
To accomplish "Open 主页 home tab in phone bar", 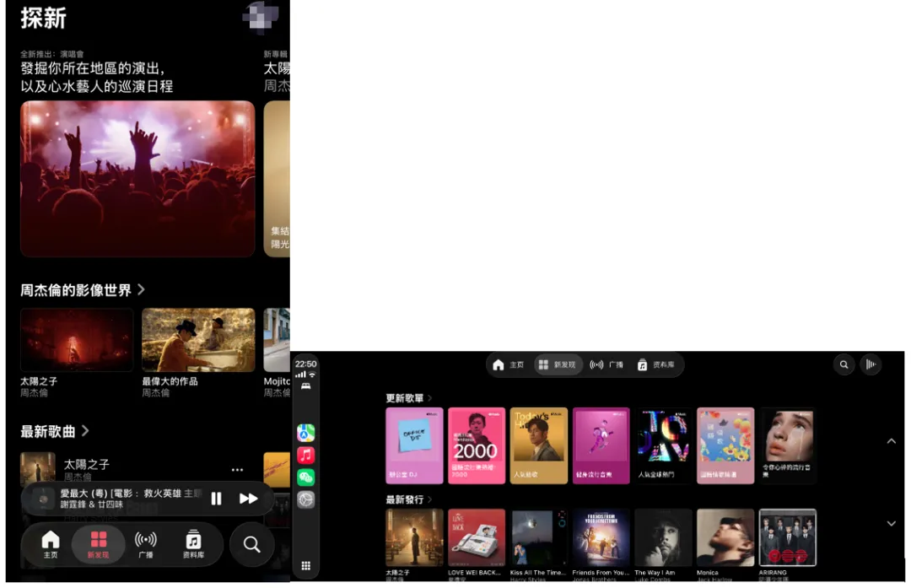I will [x=51, y=544].
